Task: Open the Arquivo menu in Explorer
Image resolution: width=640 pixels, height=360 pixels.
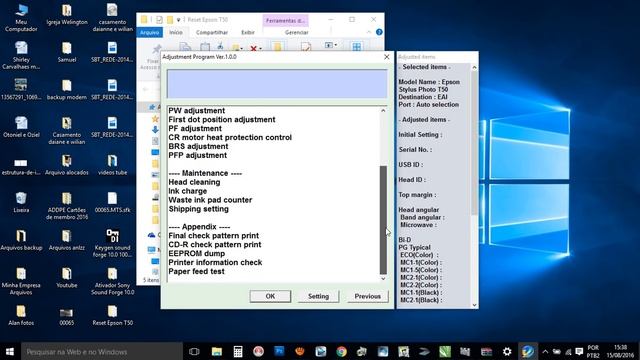Action: point(149,32)
